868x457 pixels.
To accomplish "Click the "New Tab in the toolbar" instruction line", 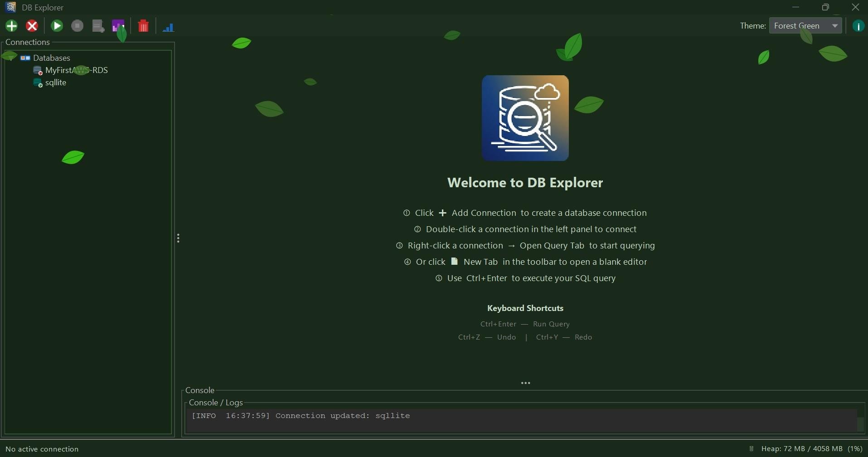I will click(x=525, y=262).
